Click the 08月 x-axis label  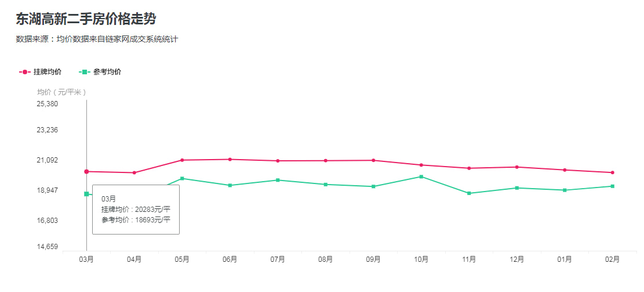[325, 259]
